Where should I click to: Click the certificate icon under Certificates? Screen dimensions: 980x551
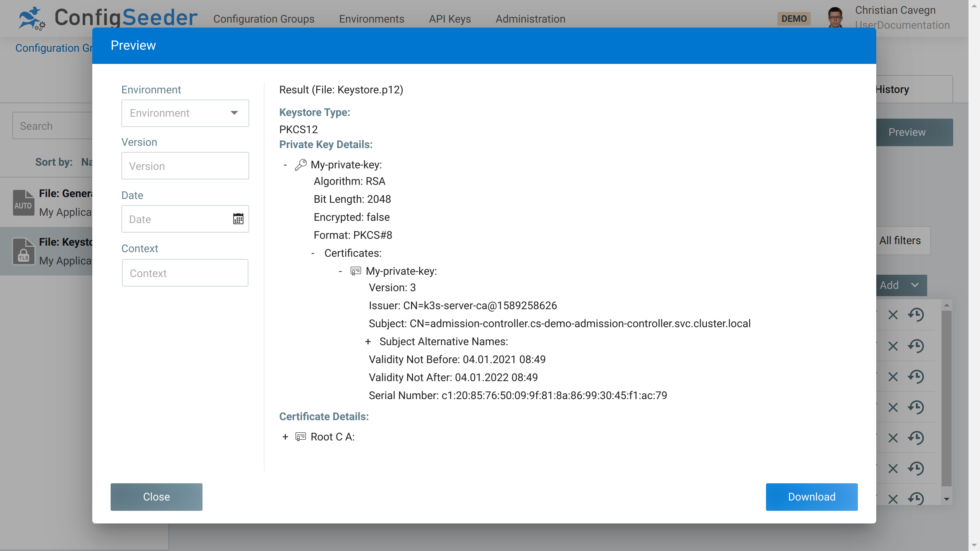355,271
